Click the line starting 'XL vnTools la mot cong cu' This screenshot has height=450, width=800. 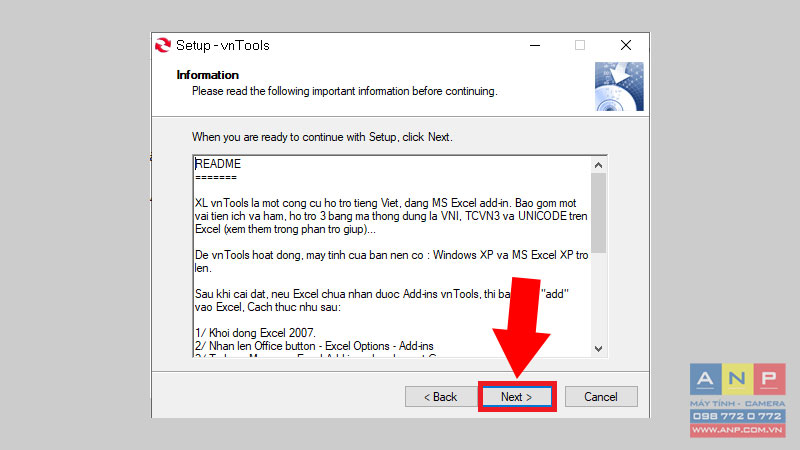(x=386, y=203)
